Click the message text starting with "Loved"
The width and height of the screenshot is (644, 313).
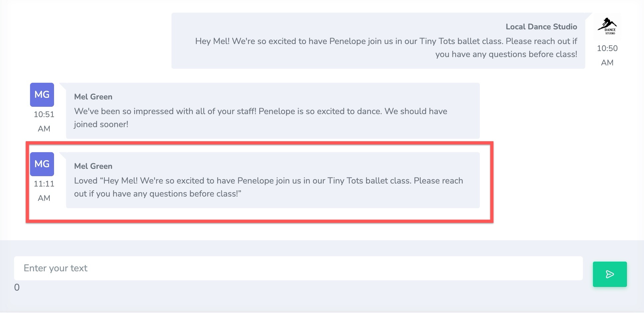(x=269, y=187)
